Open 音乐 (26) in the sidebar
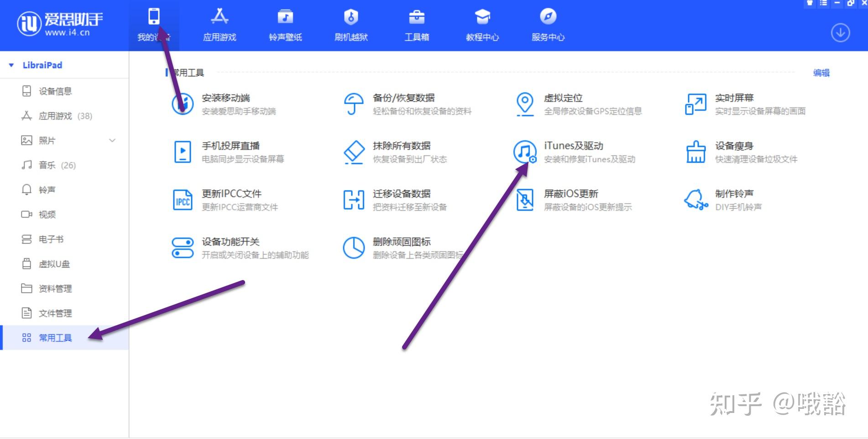The width and height of the screenshot is (868, 439). (64, 165)
